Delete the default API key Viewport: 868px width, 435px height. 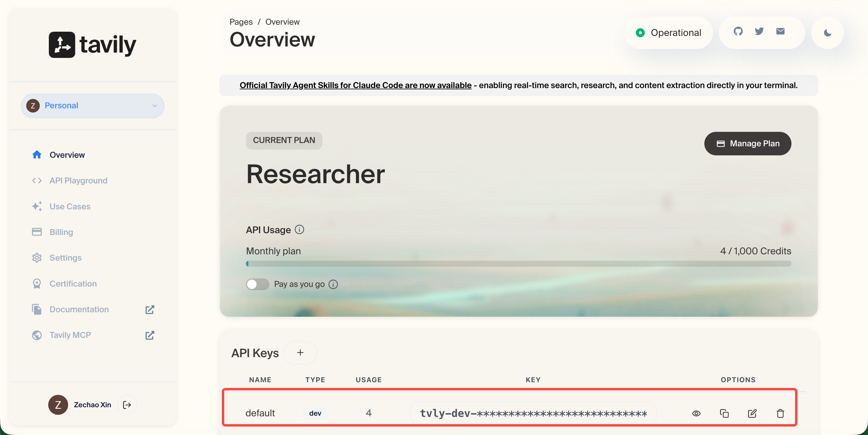[780, 413]
